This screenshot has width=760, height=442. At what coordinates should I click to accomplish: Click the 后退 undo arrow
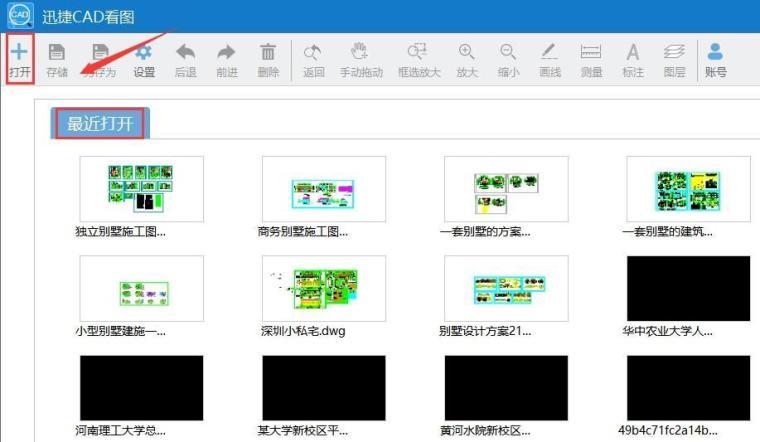click(185, 52)
